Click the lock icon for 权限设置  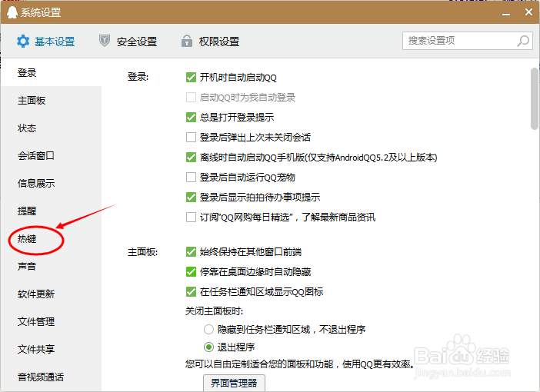coord(187,41)
